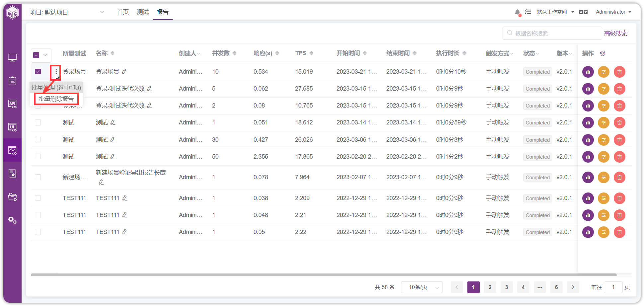Go to the 测试 tab

click(143, 12)
